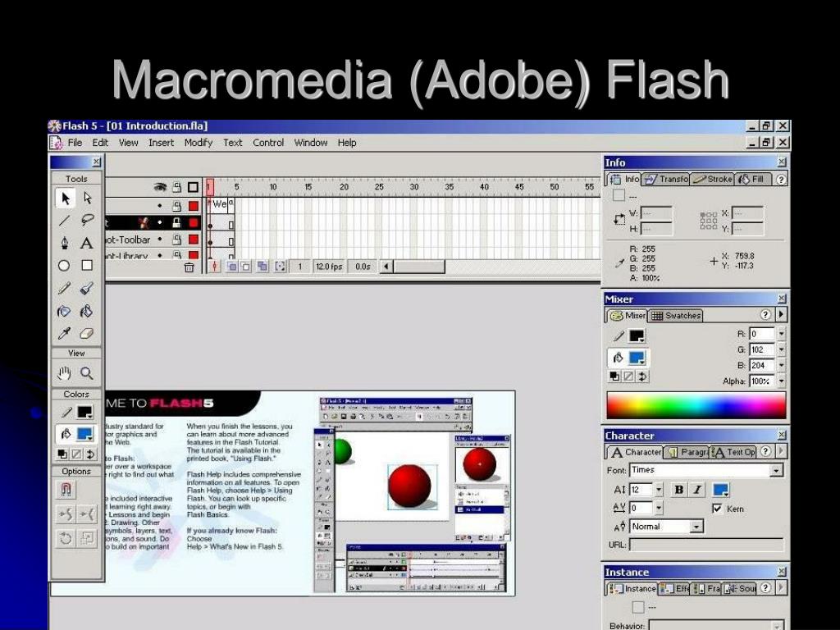Viewport: 840px width, 630px height.
Task: Open the text color swatch in Character panel
Action: pyautogui.click(x=720, y=490)
